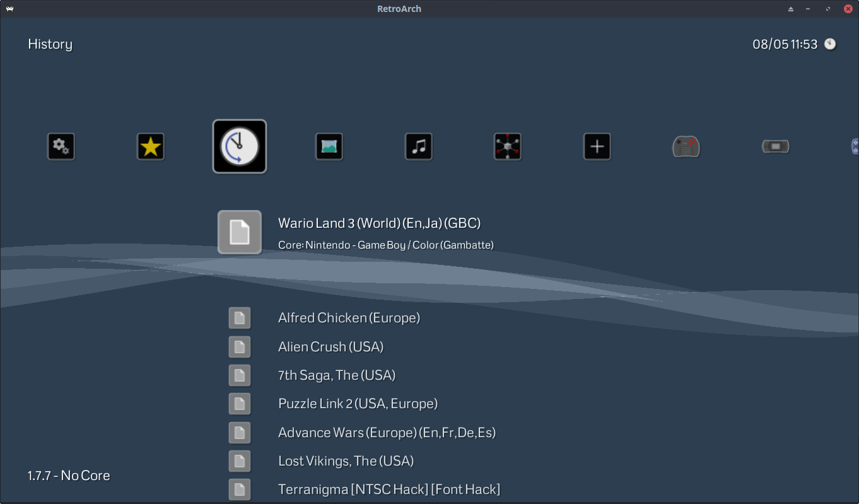Select the Favorites star icon
This screenshot has width=859, height=504.
(x=151, y=147)
